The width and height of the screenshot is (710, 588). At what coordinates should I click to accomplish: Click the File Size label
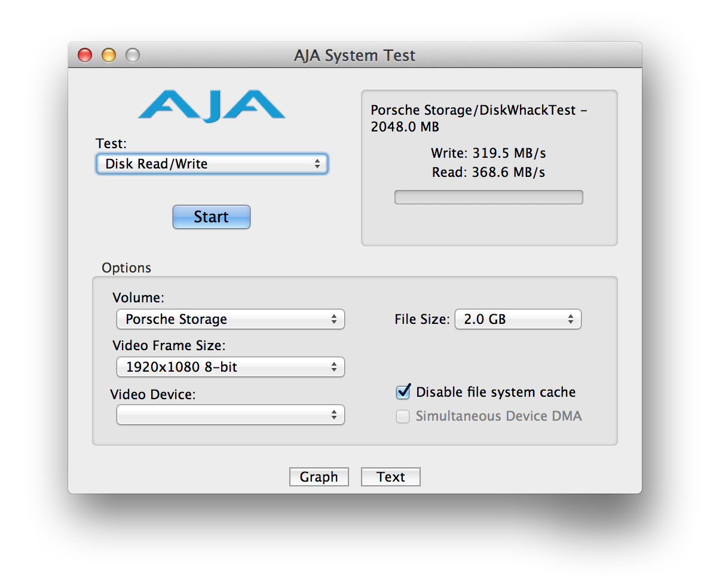422,319
